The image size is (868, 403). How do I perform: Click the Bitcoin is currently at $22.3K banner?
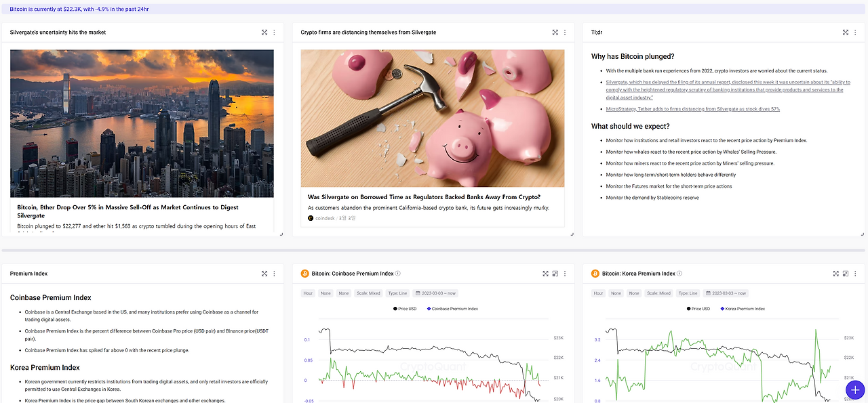coord(433,9)
